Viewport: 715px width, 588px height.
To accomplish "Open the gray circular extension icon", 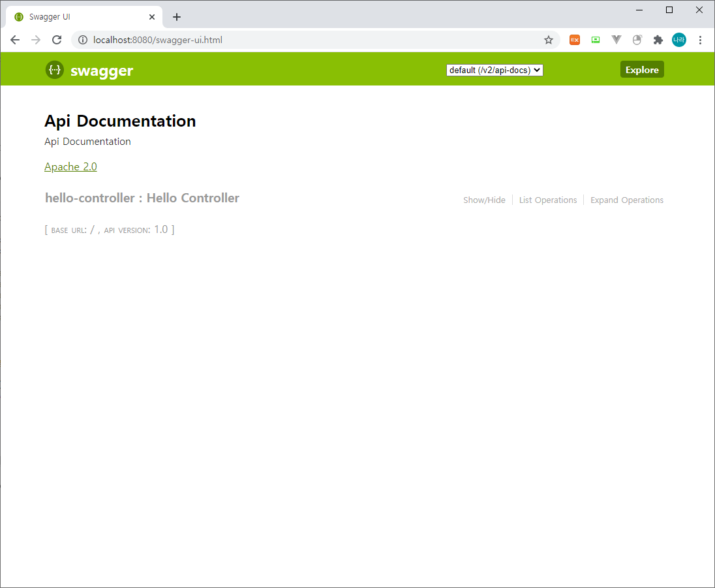I will pyautogui.click(x=637, y=40).
